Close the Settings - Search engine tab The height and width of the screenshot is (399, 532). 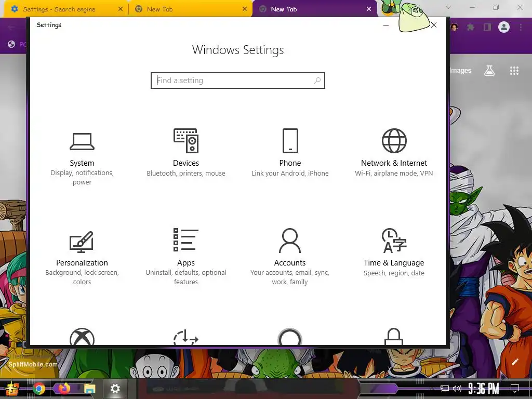(x=121, y=9)
